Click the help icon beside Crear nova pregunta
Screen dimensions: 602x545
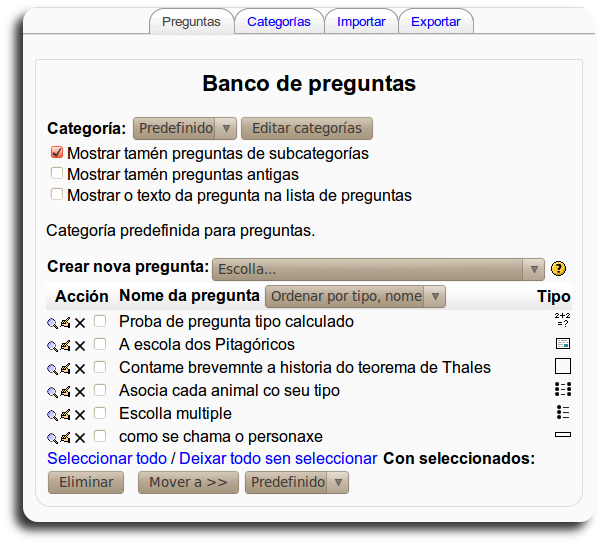point(558,269)
